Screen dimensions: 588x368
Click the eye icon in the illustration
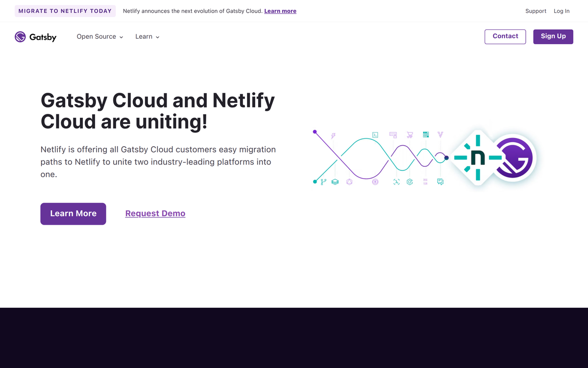pyautogui.click(x=375, y=182)
